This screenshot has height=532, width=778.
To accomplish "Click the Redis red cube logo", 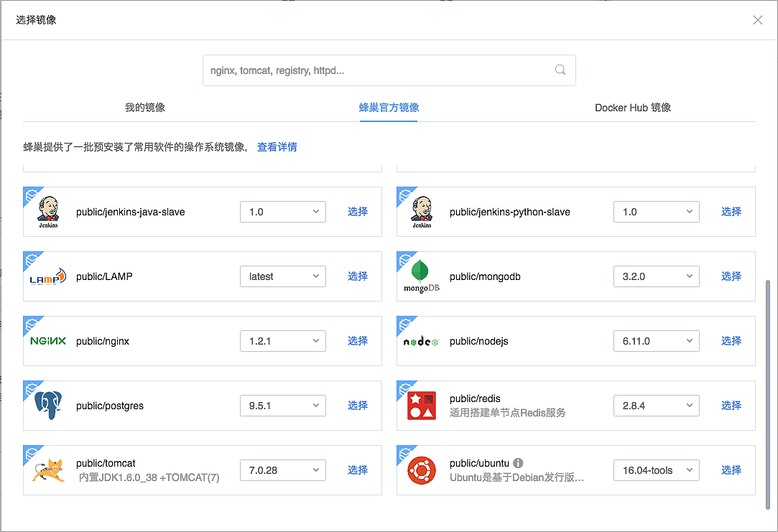I will click(x=422, y=406).
